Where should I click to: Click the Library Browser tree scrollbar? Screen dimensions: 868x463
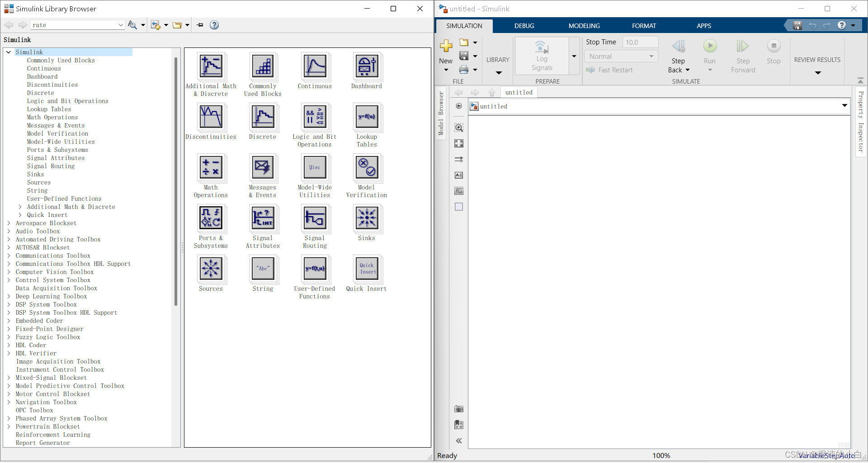[x=176, y=181]
